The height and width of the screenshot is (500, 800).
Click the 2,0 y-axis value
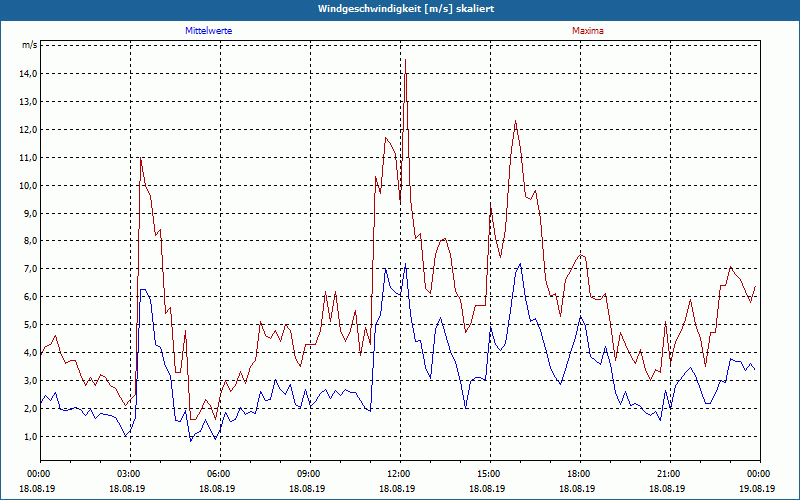[x=31, y=408]
